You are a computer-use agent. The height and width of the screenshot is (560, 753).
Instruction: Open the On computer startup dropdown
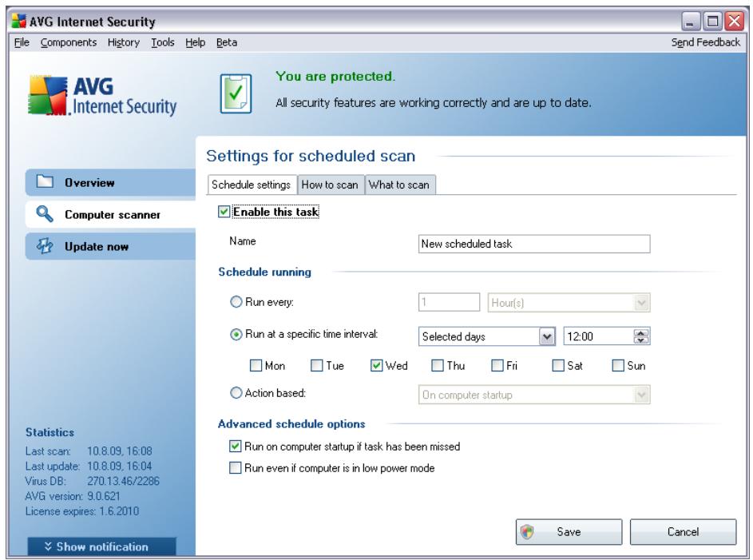pyautogui.click(x=534, y=395)
